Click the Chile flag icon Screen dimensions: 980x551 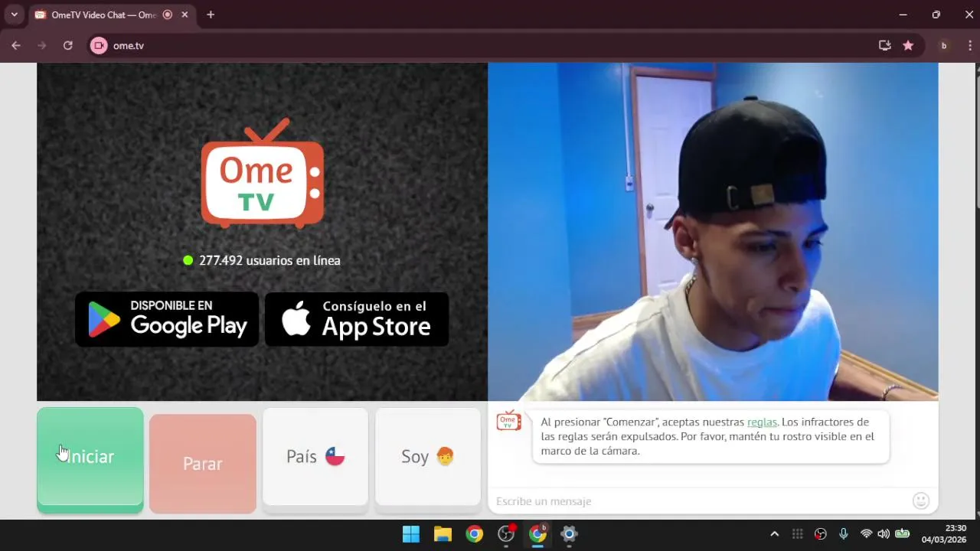(x=335, y=457)
